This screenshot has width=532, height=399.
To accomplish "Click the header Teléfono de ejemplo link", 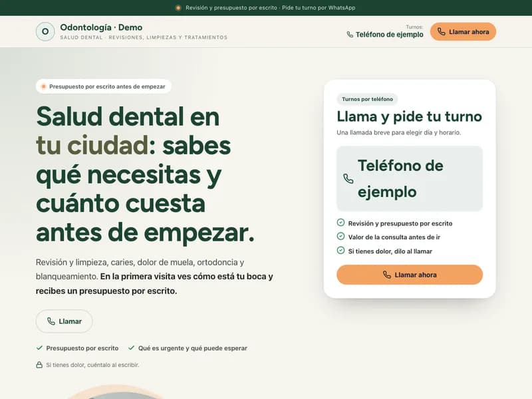I will pyautogui.click(x=385, y=35).
